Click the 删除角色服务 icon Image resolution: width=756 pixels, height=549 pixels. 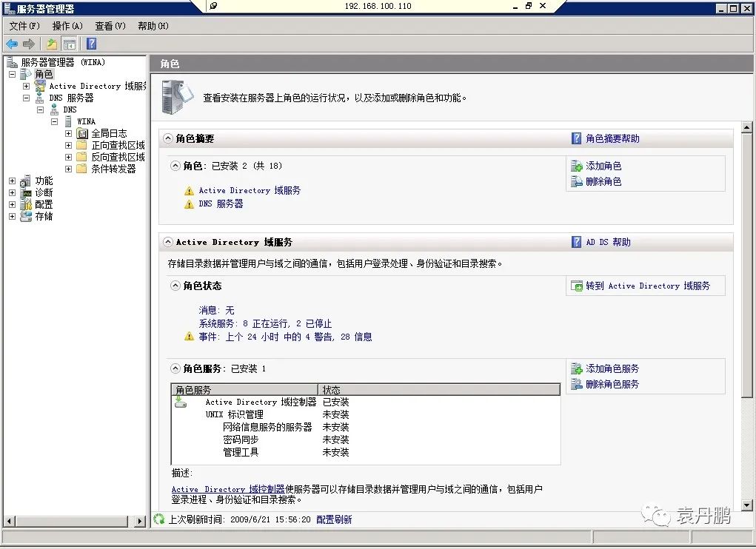click(577, 384)
